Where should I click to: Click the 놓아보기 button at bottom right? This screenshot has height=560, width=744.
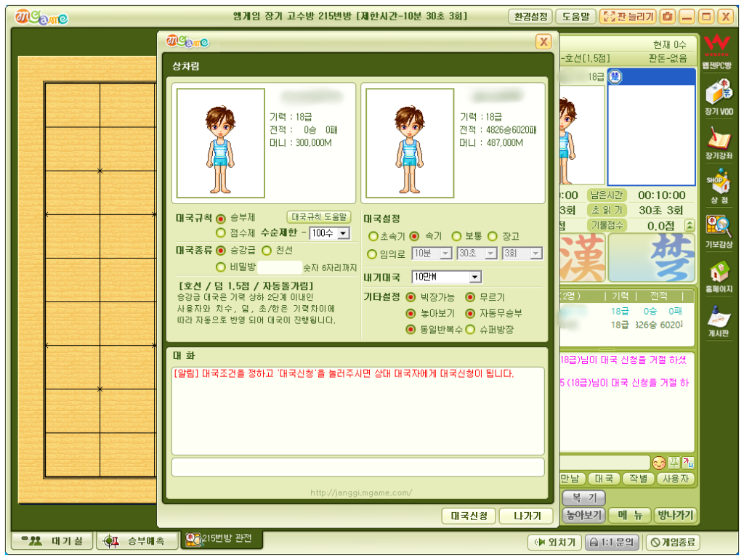pyautogui.click(x=583, y=516)
